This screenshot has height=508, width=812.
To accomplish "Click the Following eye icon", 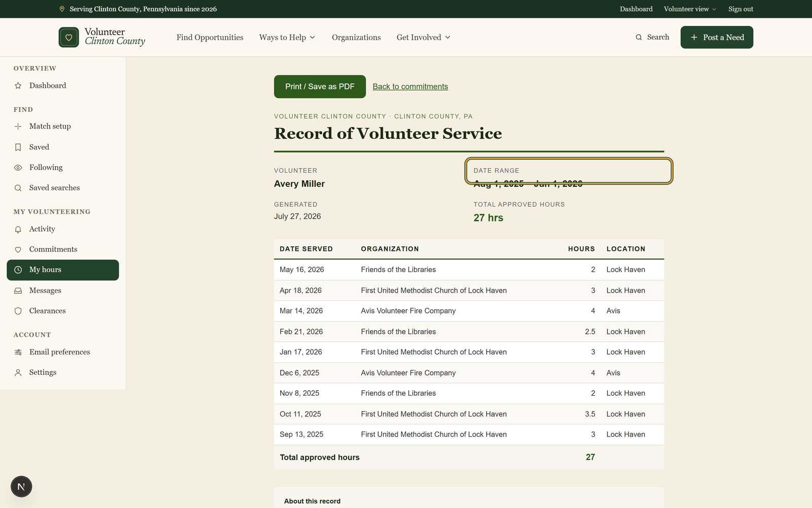I will [x=18, y=168].
